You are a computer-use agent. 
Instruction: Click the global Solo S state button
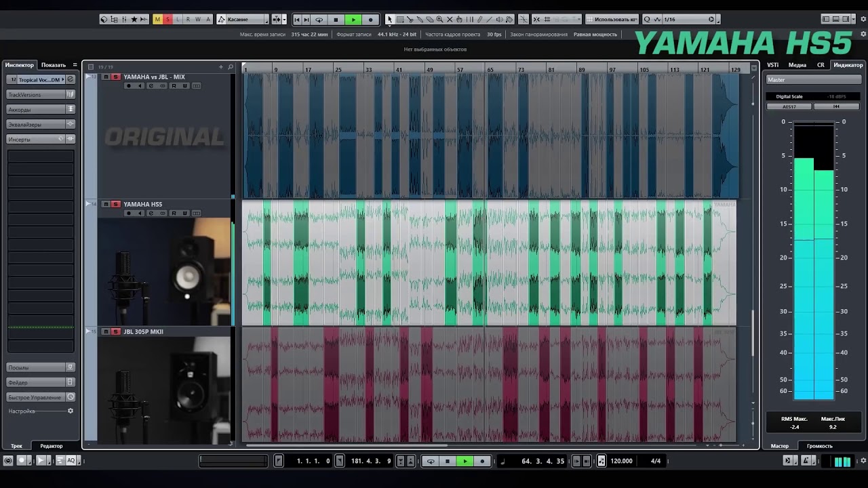168,20
